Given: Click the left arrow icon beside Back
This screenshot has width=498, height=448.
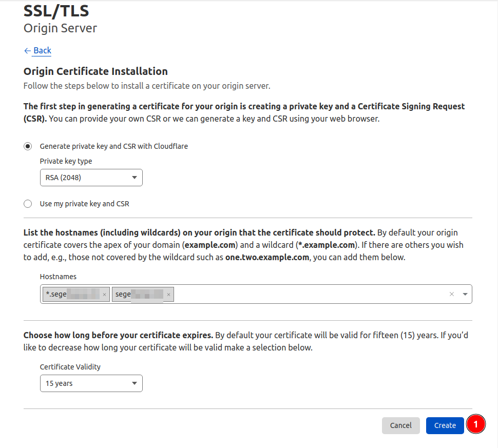Looking at the screenshot, I should (28, 51).
